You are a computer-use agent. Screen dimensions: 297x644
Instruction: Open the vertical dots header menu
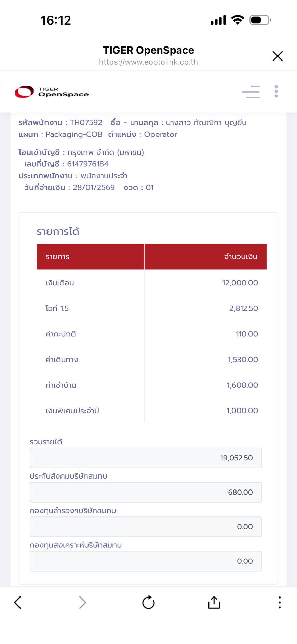[276, 92]
